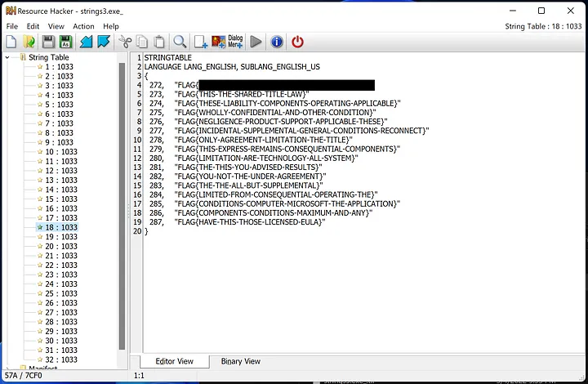Click the Dialog Menu merge icon

(x=235, y=41)
